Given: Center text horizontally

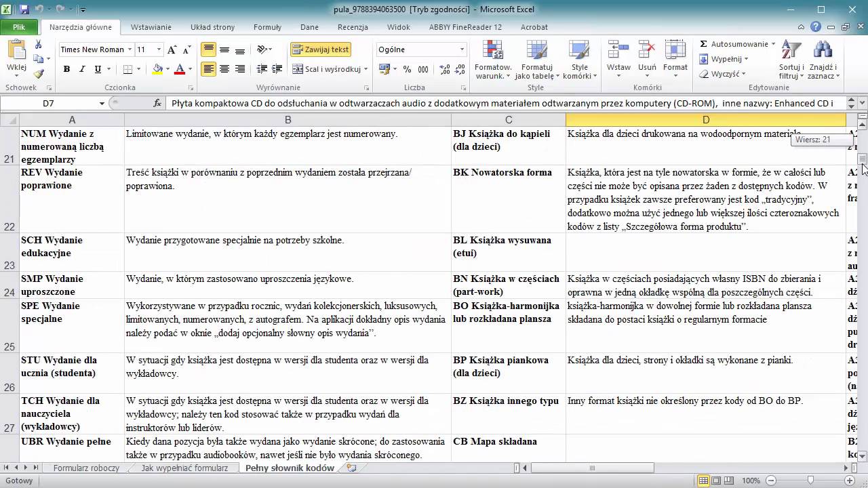Looking at the screenshot, I should point(224,69).
